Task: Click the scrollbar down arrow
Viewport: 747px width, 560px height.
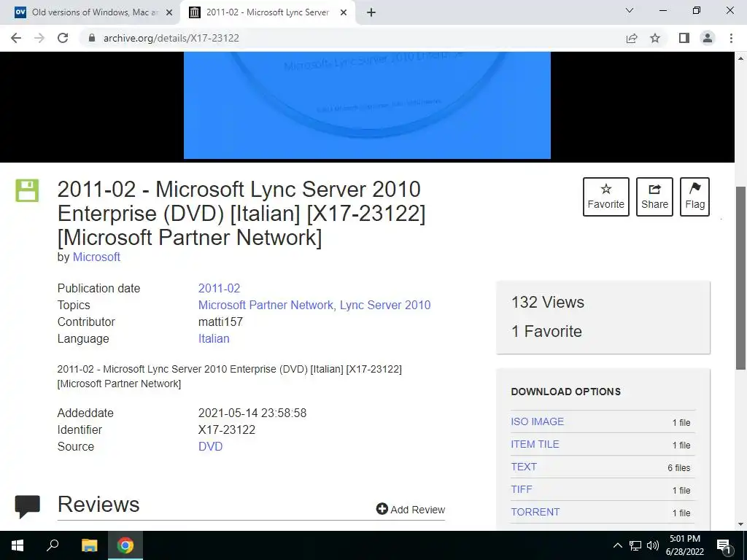Action: pyautogui.click(x=740, y=524)
